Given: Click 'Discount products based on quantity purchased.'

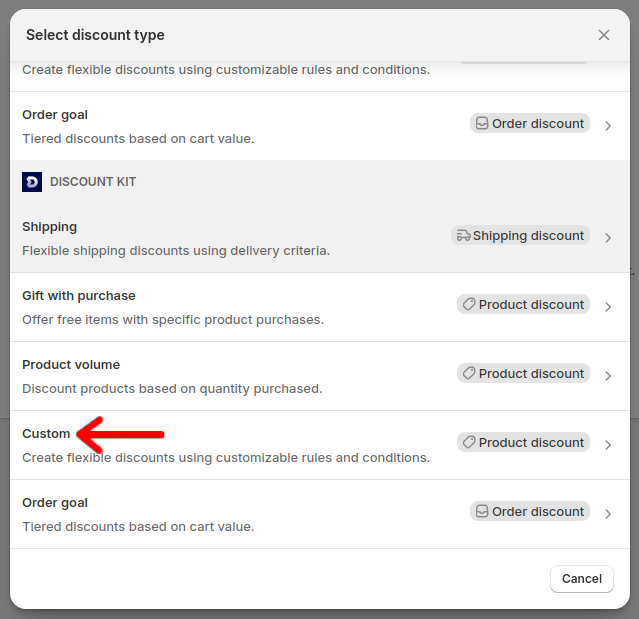Looking at the screenshot, I should pos(172,389).
